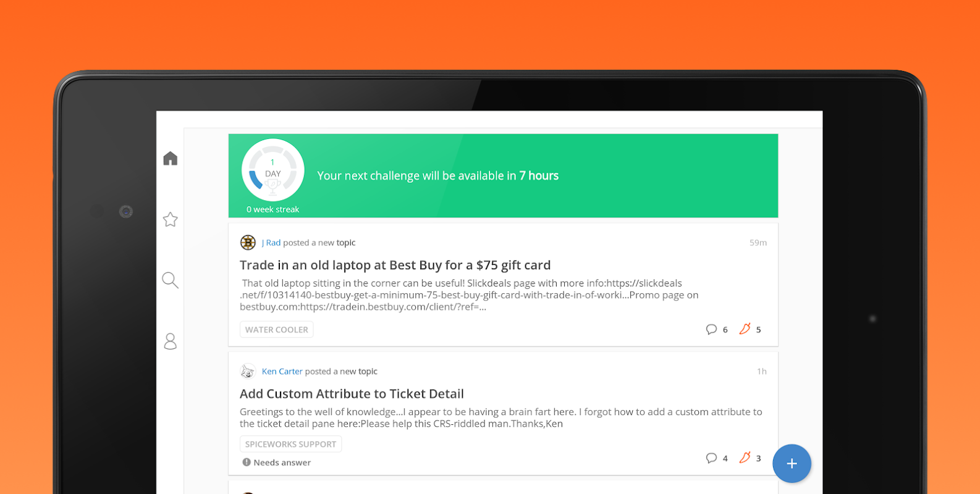This screenshot has height=494, width=980.
Task: Select the WATER COOLER tag
Action: (x=276, y=330)
